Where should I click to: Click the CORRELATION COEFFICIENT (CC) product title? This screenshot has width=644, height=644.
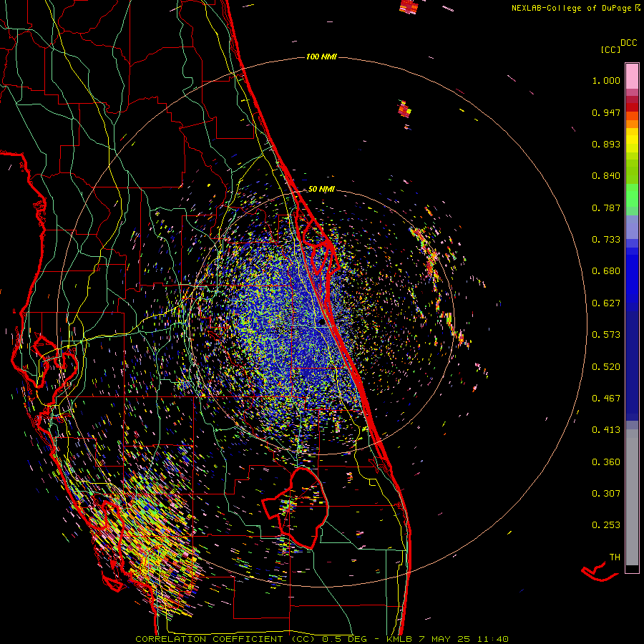225,639
